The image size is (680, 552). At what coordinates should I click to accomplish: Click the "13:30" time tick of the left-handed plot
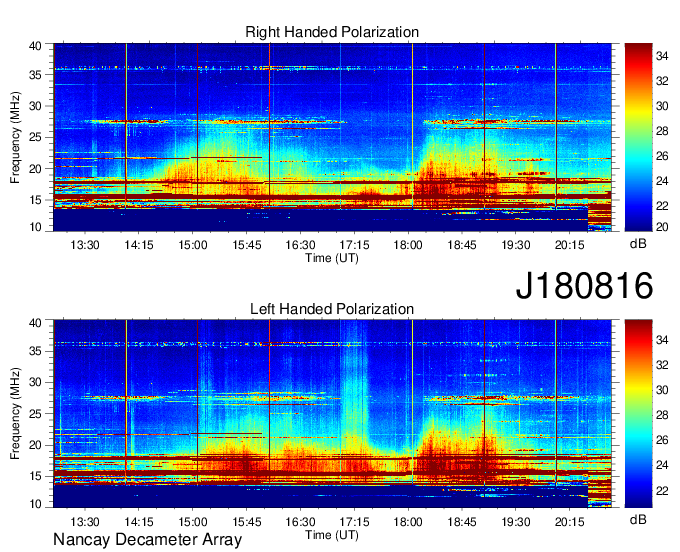click(x=85, y=522)
